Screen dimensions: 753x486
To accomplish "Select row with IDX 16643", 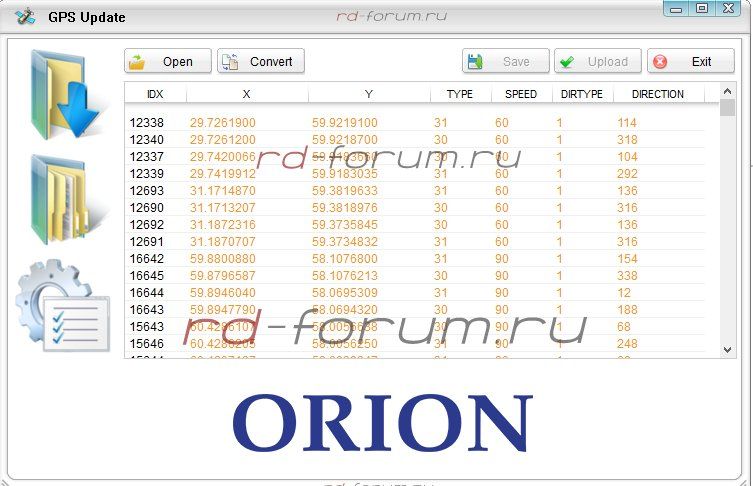I will pyautogui.click(x=415, y=310).
